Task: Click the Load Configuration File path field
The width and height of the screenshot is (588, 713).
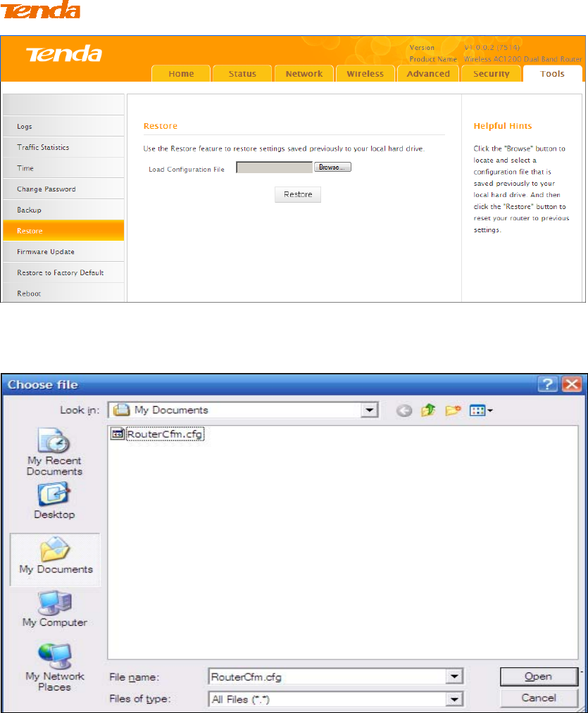Action: click(275, 168)
